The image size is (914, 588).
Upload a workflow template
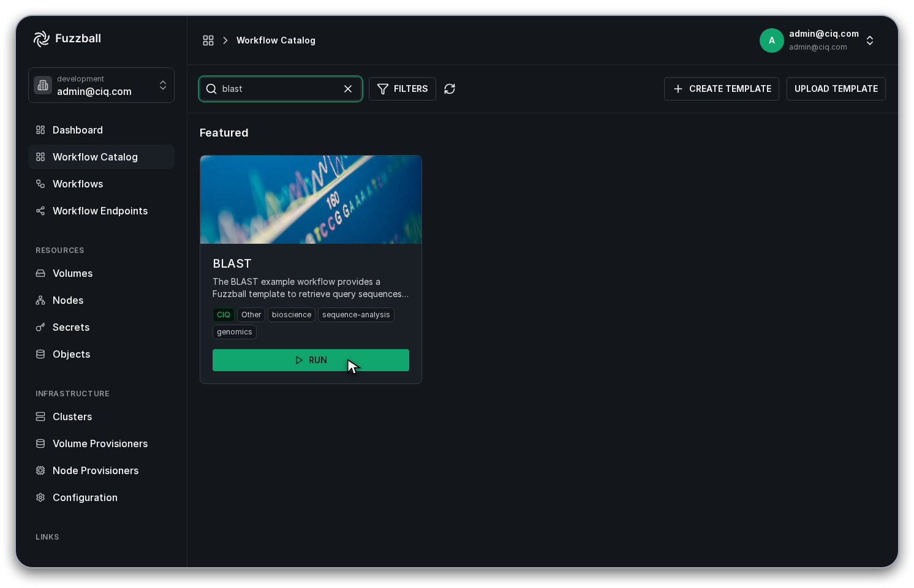click(x=836, y=89)
